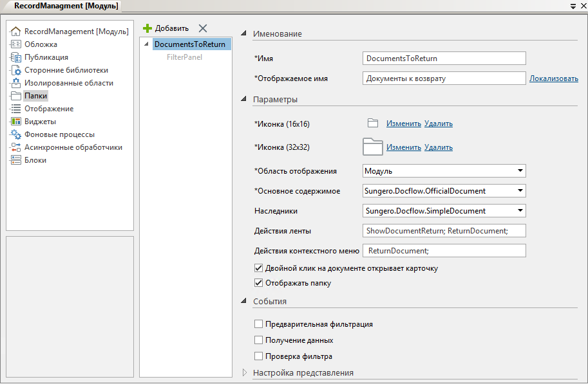Viewport: 588px width, 384px height.
Task: Click the Блоки icon in sidebar
Action: click(x=16, y=160)
